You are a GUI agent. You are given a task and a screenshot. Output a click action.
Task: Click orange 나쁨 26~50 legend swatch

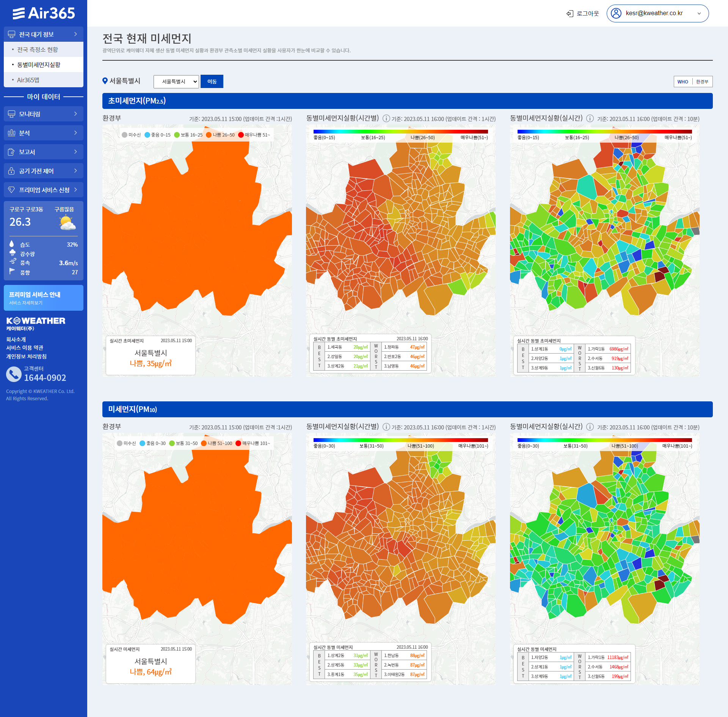[x=209, y=135]
